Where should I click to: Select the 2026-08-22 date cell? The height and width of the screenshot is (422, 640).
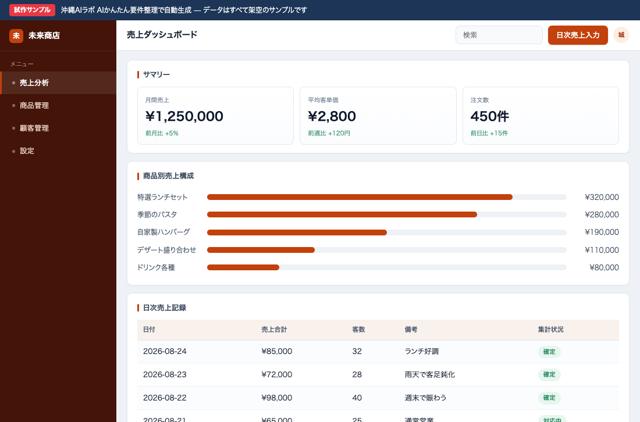click(165, 398)
